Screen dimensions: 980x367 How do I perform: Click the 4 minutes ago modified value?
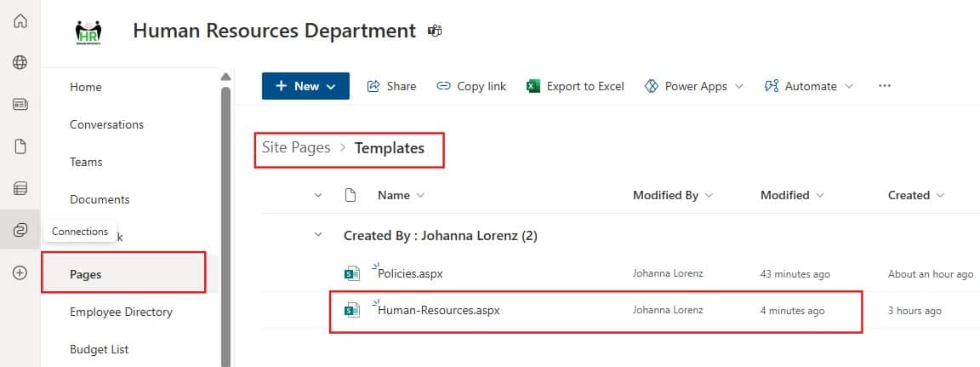point(792,311)
